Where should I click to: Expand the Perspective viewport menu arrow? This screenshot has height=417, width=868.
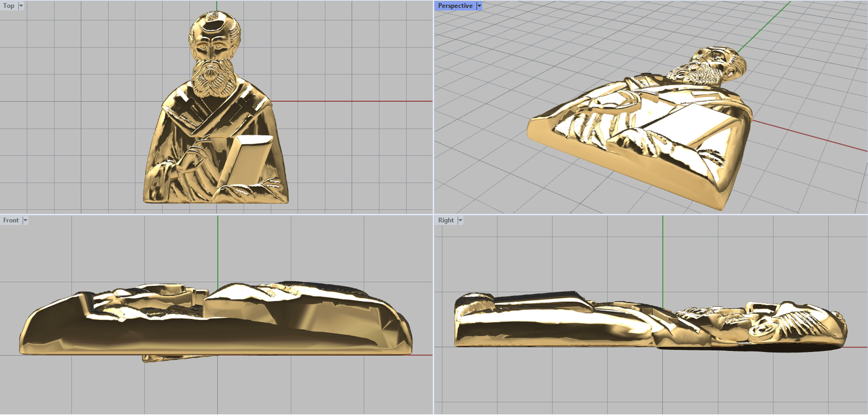click(479, 6)
